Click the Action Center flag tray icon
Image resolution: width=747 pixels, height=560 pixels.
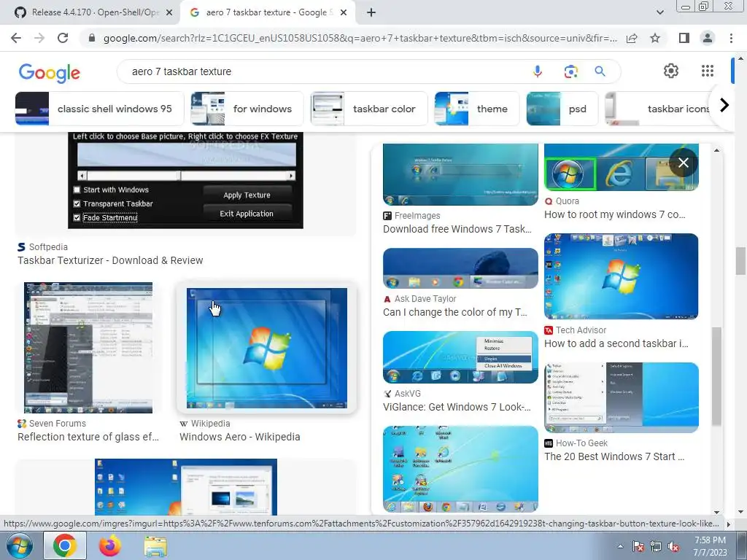pyautogui.click(x=638, y=547)
